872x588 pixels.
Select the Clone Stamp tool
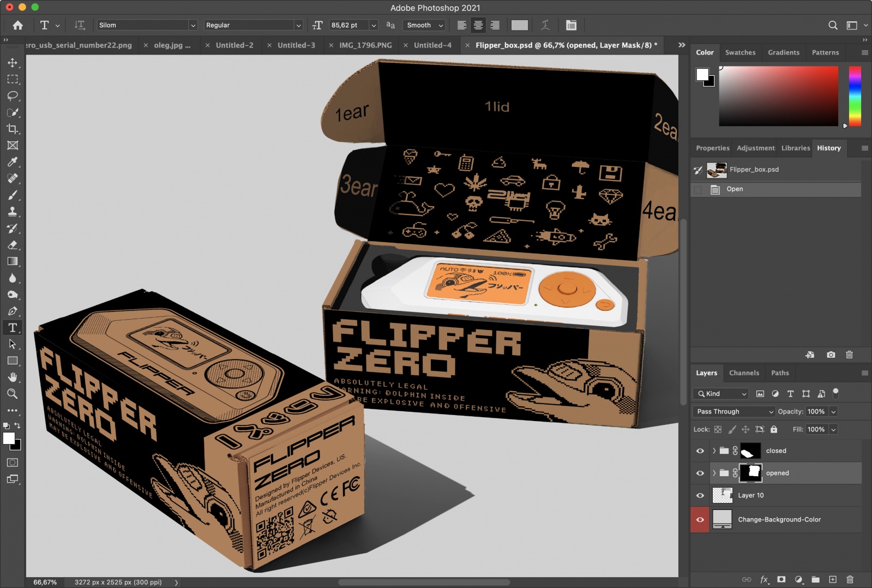13,212
